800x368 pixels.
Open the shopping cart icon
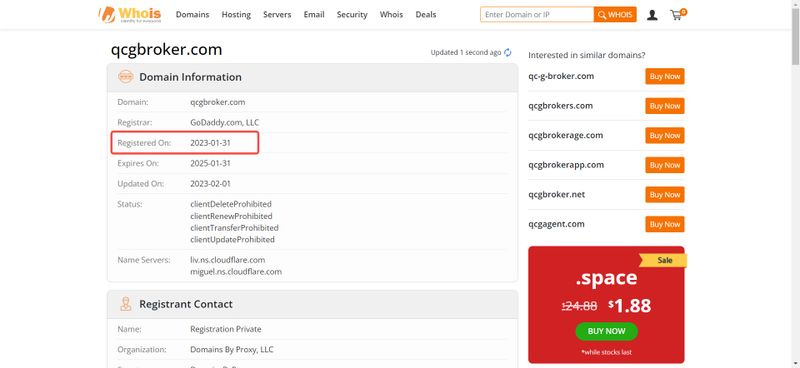(678, 14)
